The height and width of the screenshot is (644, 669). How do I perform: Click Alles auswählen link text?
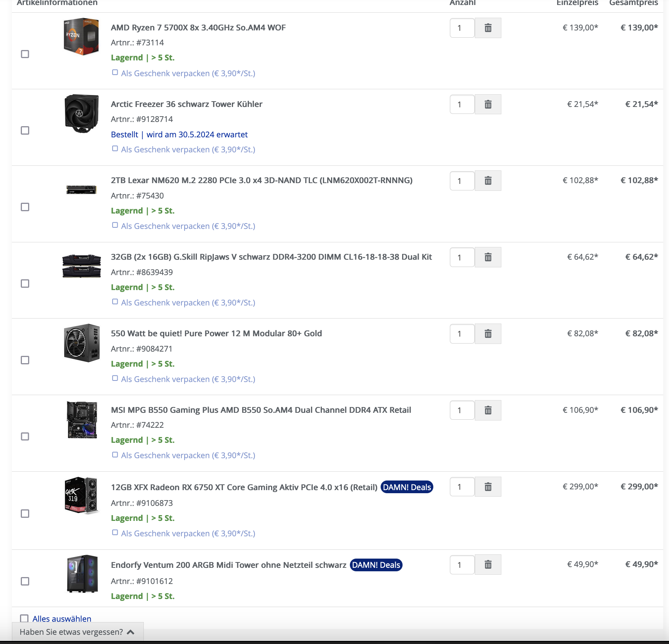coord(62,619)
